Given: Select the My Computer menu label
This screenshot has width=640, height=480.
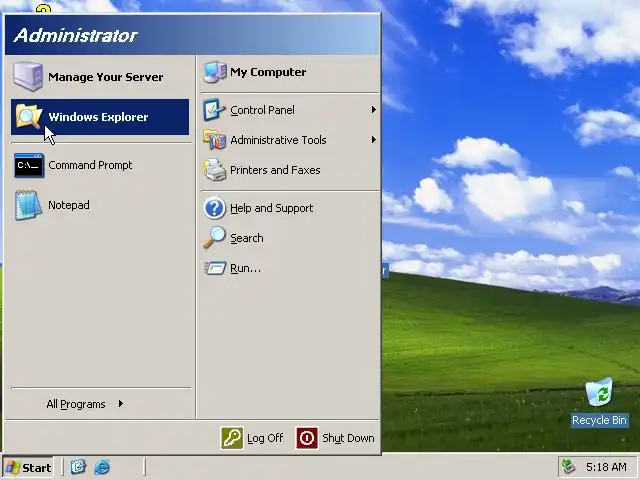Looking at the screenshot, I should point(268,72).
